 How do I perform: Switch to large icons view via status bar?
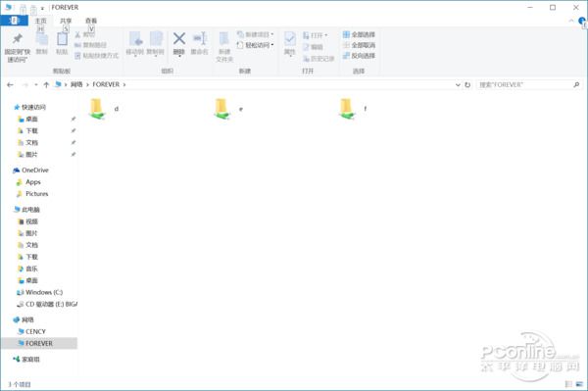pos(580,384)
